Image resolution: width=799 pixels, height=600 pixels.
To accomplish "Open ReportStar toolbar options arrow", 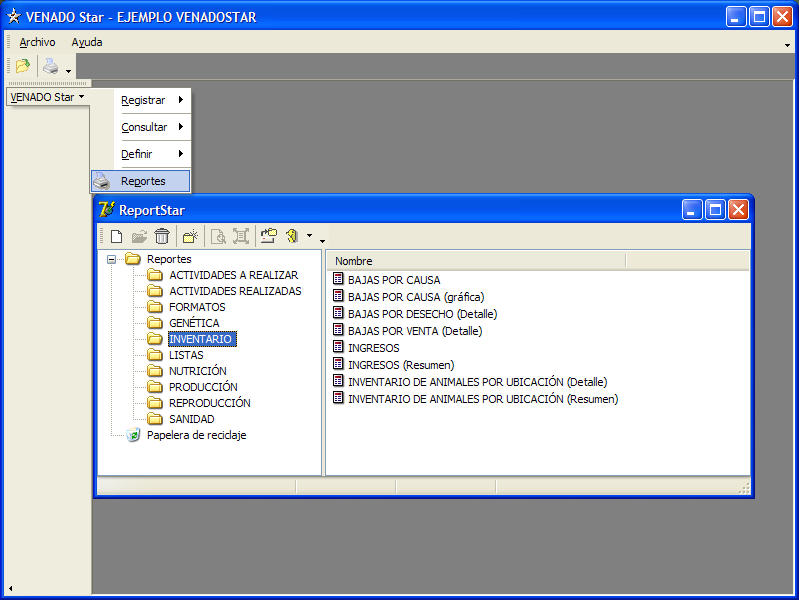I will (x=322, y=241).
